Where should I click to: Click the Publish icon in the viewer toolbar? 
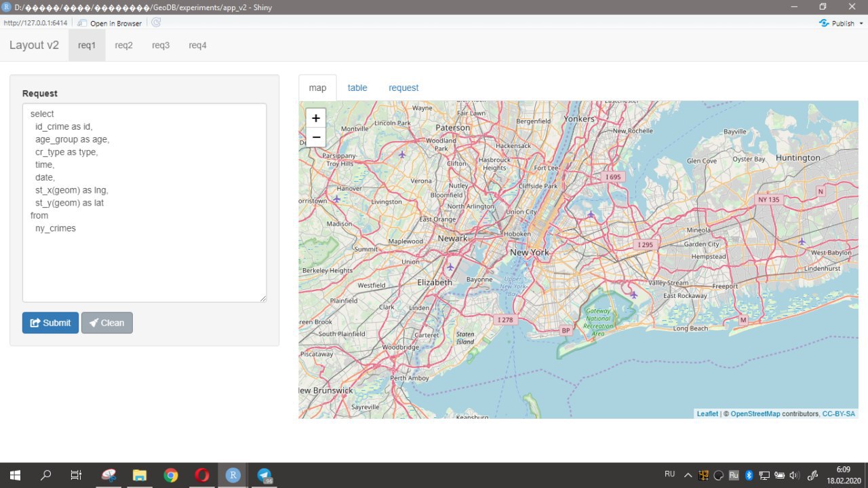tap(824, 22)
